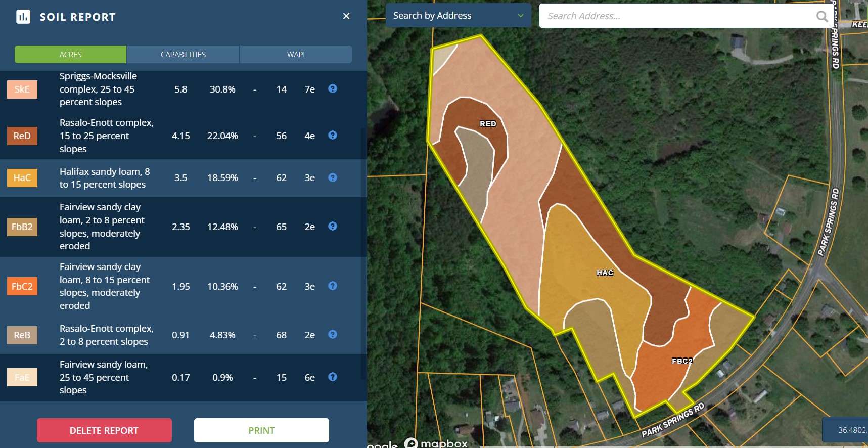Close the Soil Report panel
The width and height of the screenshot is (868, 448).
tap(346, 16)
